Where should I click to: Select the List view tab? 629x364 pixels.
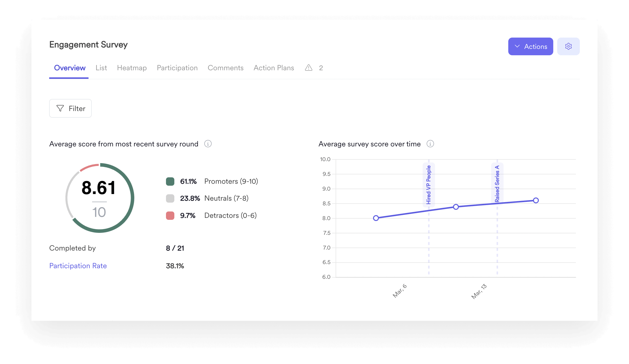[101, 68]
